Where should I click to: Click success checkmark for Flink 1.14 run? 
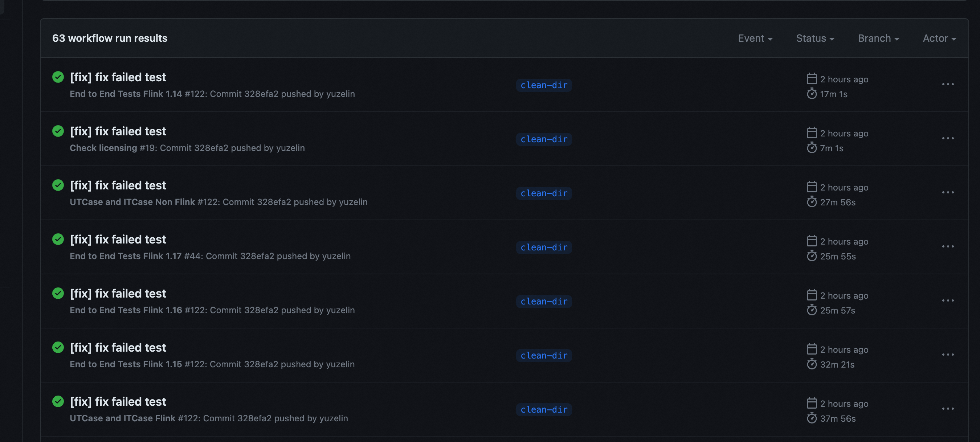point(58,77)
